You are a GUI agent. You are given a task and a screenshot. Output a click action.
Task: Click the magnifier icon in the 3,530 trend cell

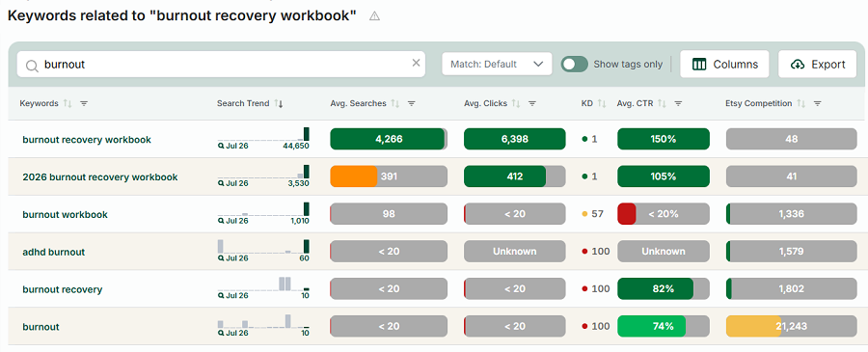point(222,183)
